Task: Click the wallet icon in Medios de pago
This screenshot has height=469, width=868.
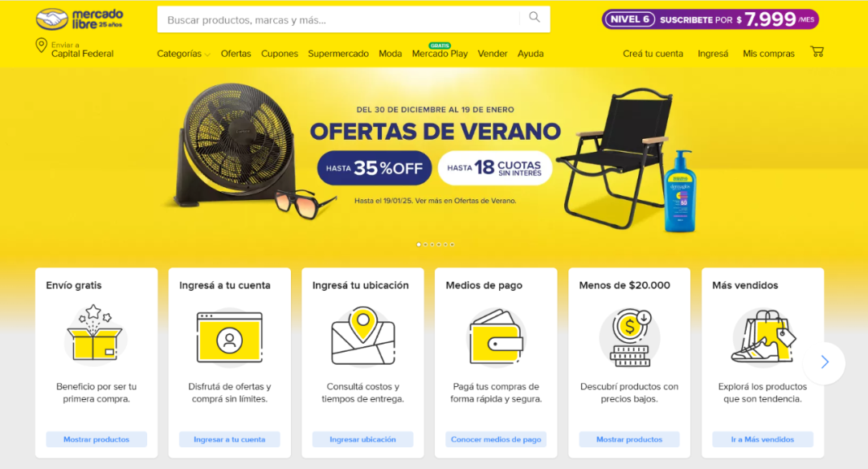Action: 496,336
